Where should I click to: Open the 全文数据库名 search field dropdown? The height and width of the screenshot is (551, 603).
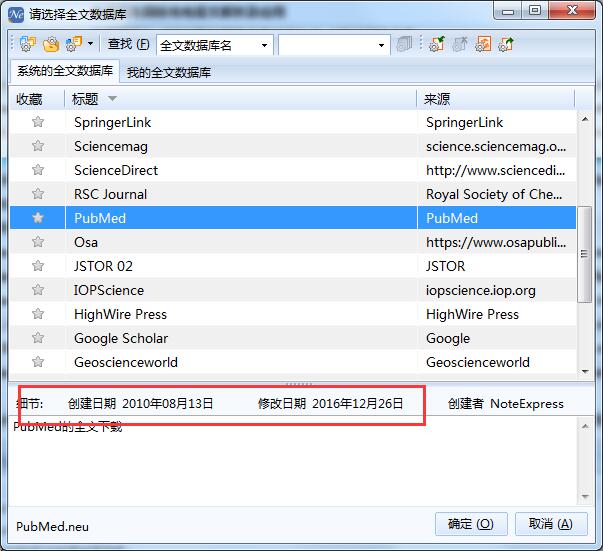point(265,45)
